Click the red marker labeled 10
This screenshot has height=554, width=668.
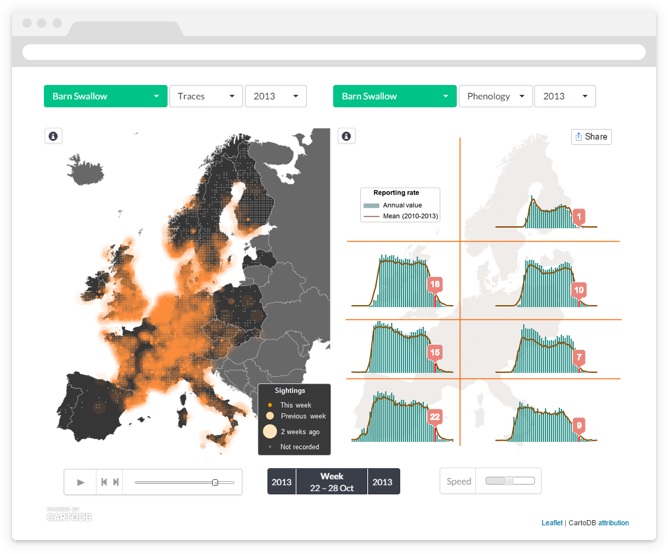[579, 291]
